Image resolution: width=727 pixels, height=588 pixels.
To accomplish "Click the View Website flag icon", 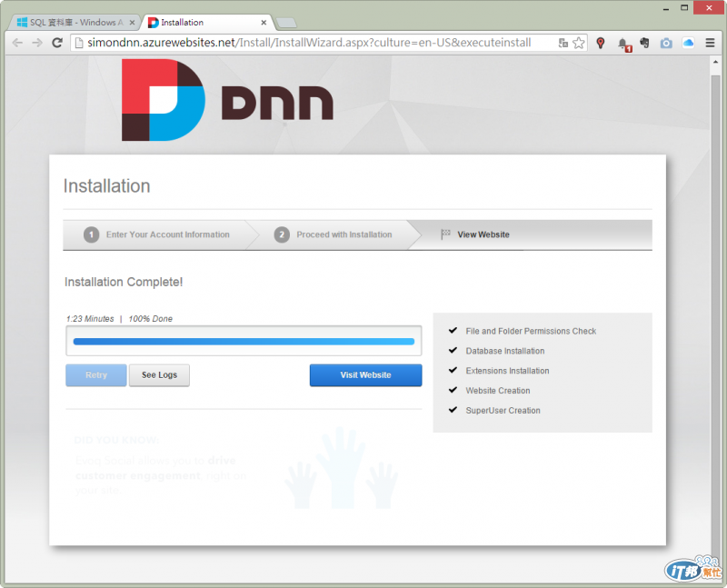I will coord(445,234).
